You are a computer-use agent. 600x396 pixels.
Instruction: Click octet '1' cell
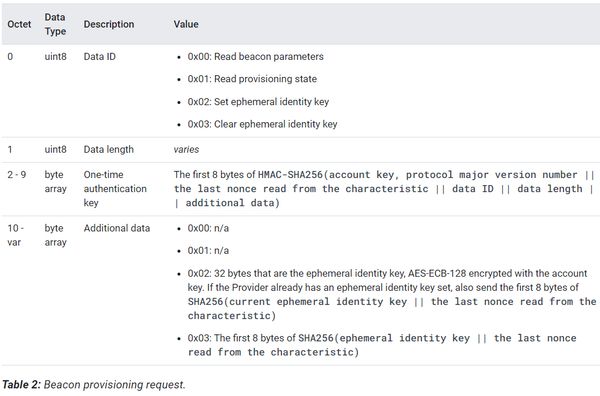(x=10, y=149)
